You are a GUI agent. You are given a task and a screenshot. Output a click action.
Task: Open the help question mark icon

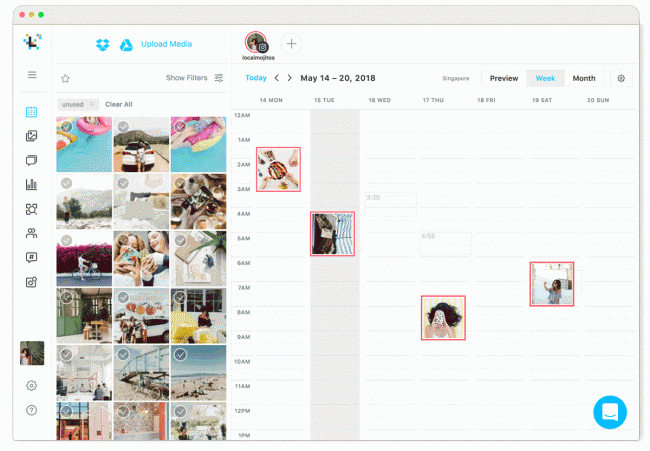pyautogui.click(x=31, y=410)
